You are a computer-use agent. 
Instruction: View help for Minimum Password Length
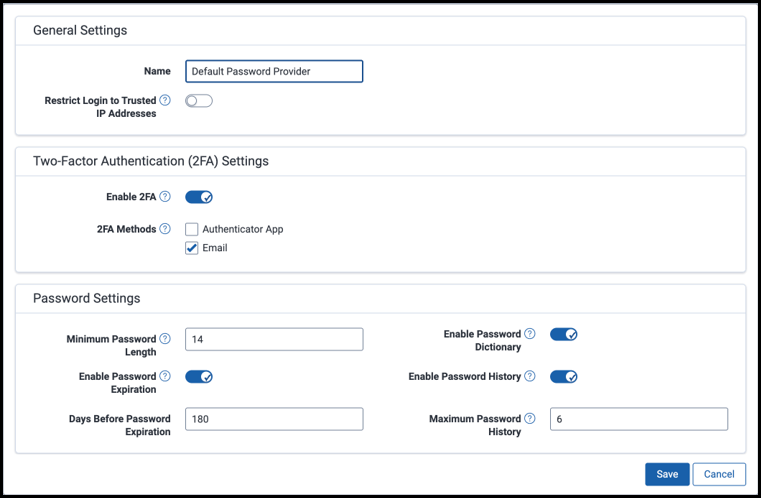[165, 338]
